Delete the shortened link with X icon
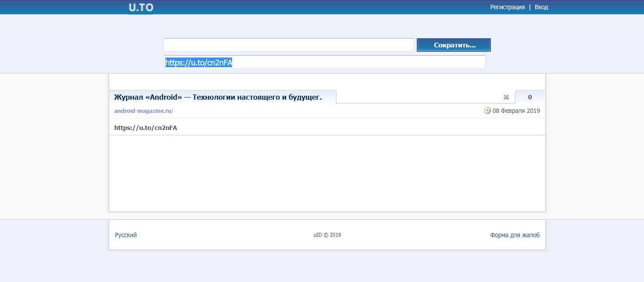644x282 pixels. tap(506, 97)
